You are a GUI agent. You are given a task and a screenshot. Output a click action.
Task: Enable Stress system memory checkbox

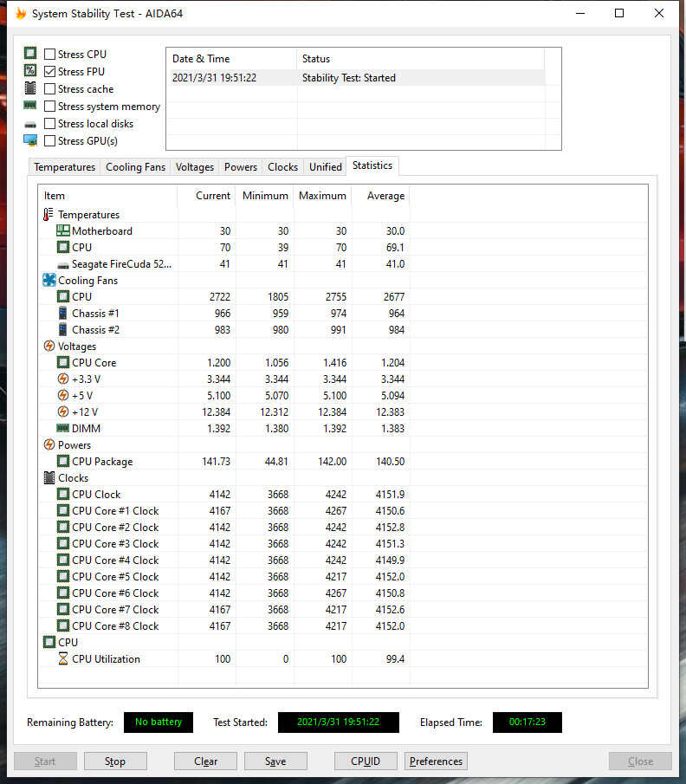(49, 106)
